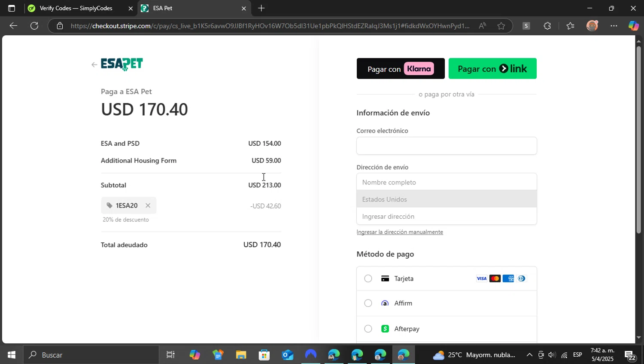
Task: Open Outlook from the taskbar
Action: (x=287, y=355)
